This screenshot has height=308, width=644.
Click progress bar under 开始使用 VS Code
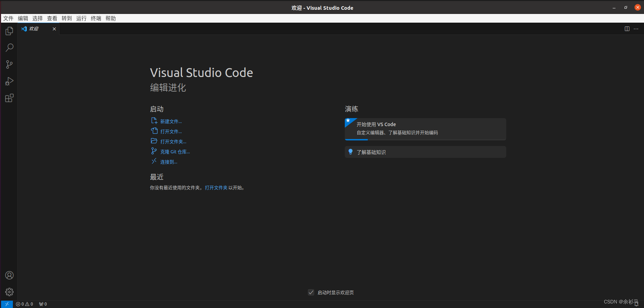point(425,139)
